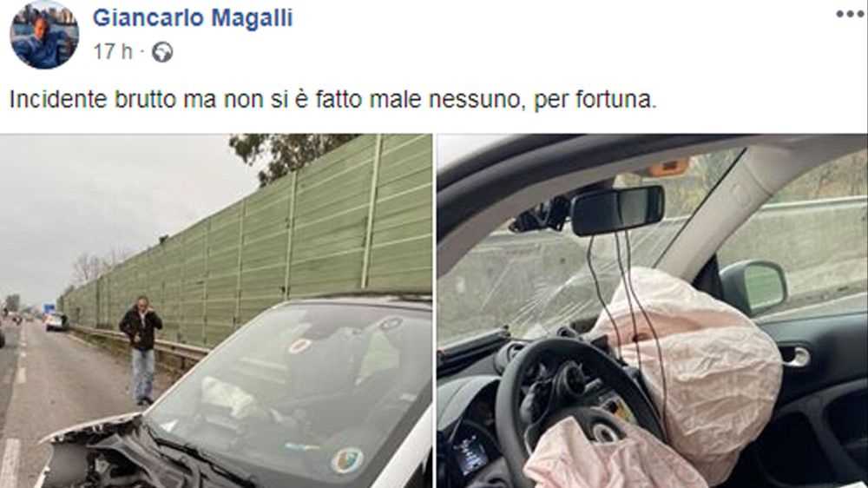The width and height of the screenshot is (868, 488).
Task: Click the man on the phone in the left photo
Action: coord(141,350)
